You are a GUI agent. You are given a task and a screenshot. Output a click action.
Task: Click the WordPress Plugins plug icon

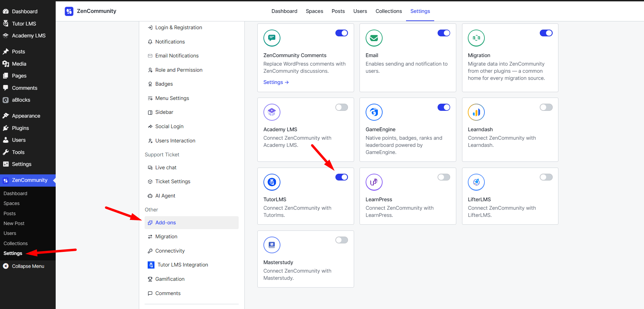coord(6,128)
